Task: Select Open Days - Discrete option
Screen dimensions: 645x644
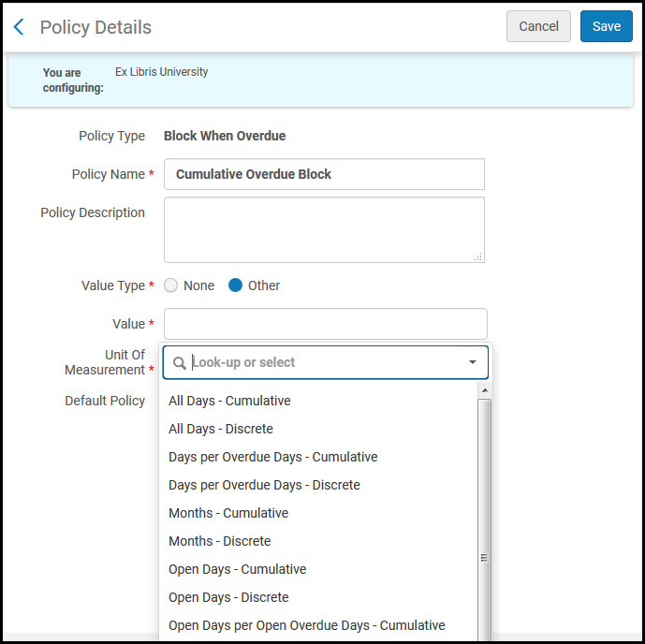Action: (x=228, y=597)
